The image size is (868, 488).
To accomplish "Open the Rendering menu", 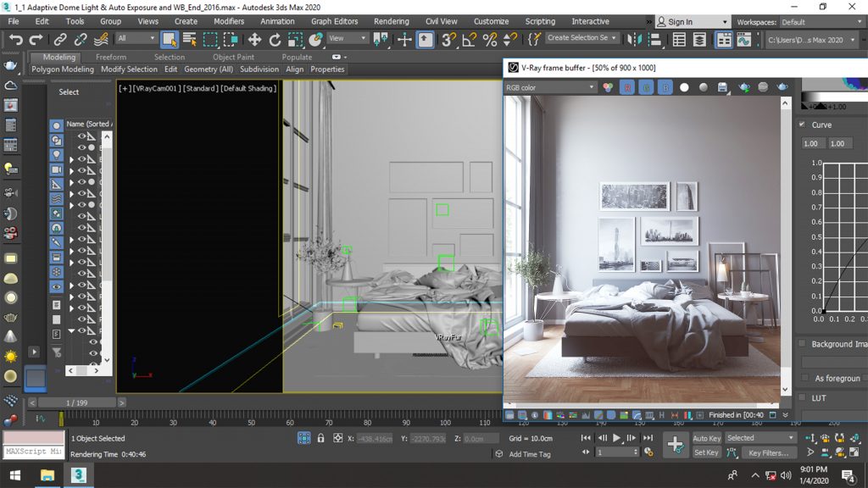I will click(391, 21).
